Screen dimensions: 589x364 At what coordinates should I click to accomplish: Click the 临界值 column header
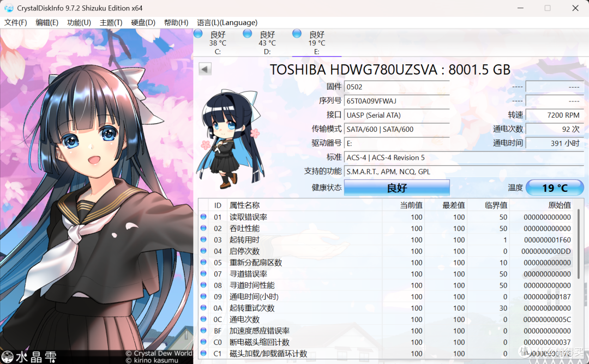pyautogui.click(x=488, y=205)
